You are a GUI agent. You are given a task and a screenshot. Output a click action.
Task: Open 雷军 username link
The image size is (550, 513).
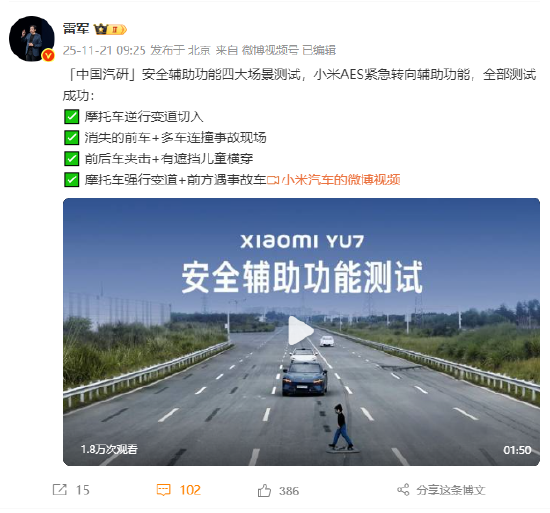coord(76,29)
